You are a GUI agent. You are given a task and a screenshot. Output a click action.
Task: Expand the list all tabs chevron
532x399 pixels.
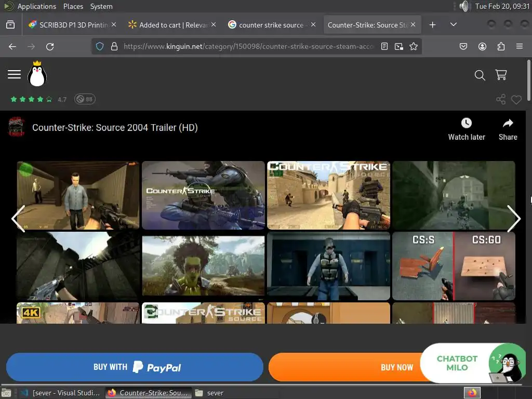[453, 25]
